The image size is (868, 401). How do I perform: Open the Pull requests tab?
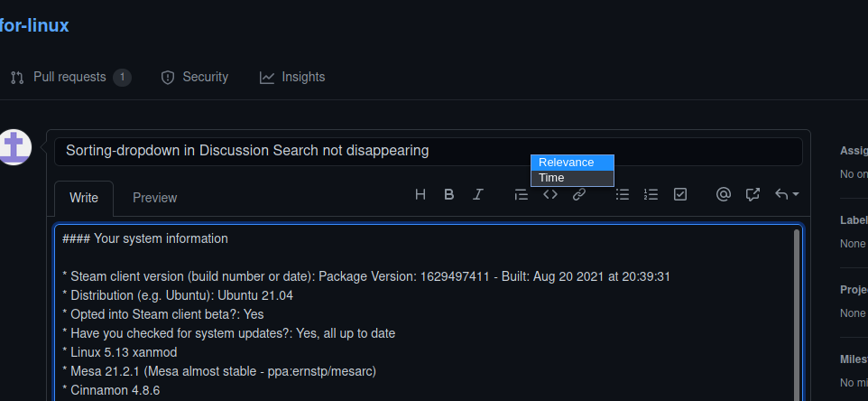70,77
